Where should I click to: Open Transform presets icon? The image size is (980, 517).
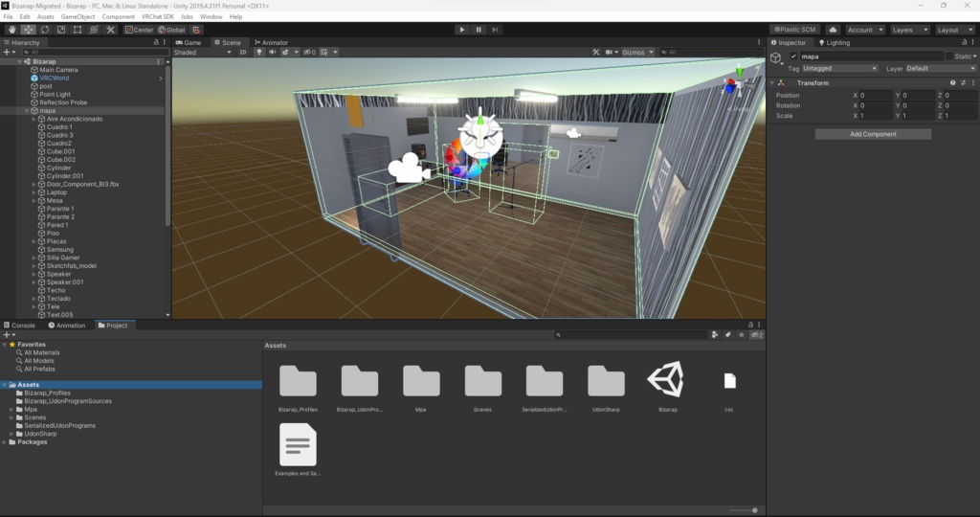[963, 82]
